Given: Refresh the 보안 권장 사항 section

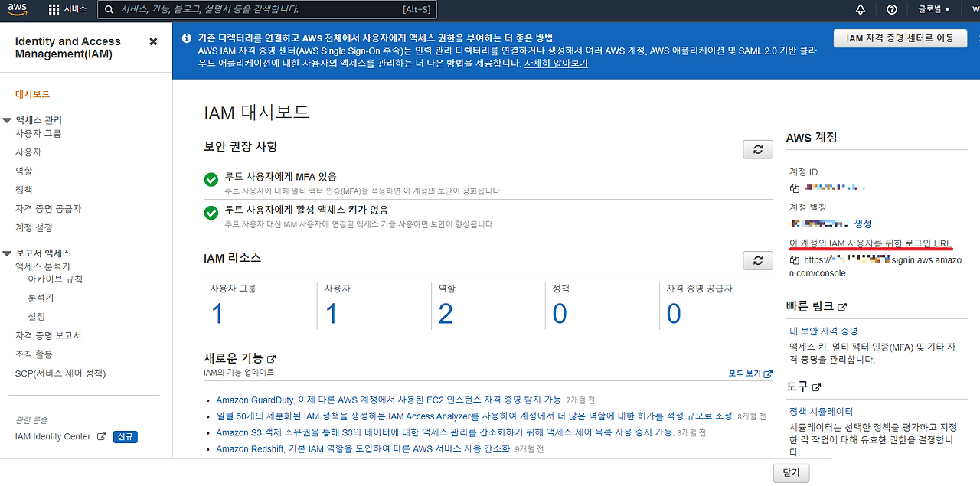Looking at the screenshot, I should tap(758, 149).
